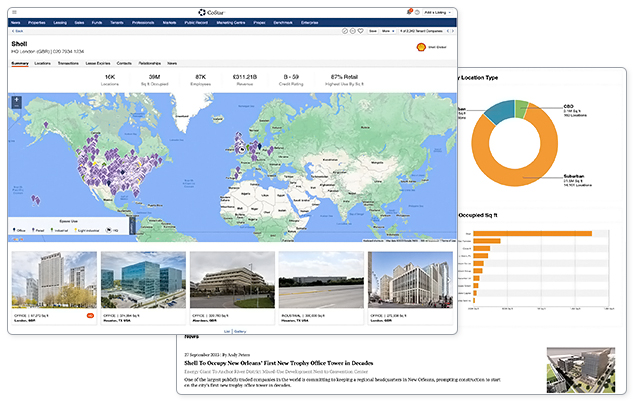Open the News main navigation item
Screen dimensions: 640x419
[x=16, y=23]
